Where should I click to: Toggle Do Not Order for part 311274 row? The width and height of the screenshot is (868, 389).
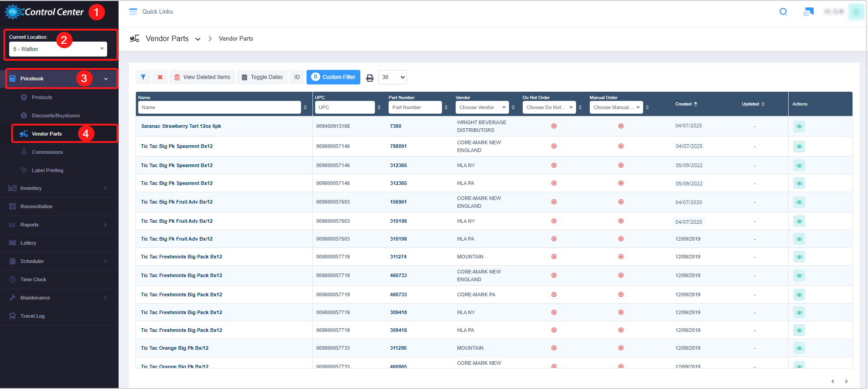point(554,257)
